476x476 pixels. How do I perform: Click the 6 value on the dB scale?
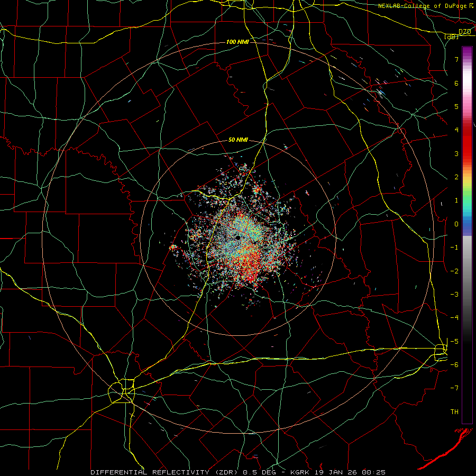[x=456, y=83]
